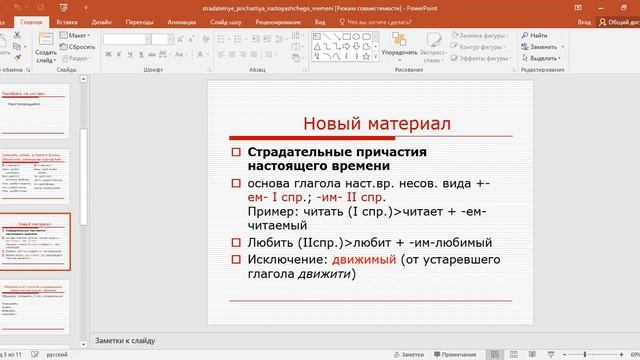Align text right in Абзац group
The image size is (640, 360).
pos(243,54)
